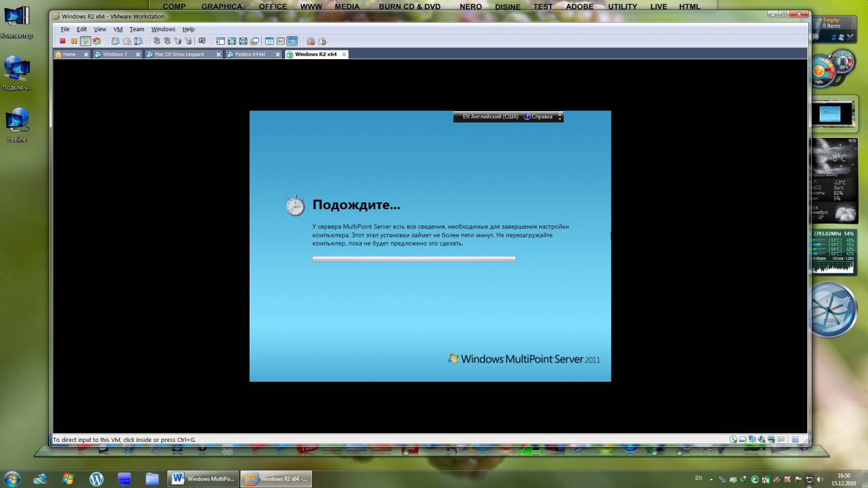This screenshot has height=488, width=868.
Task: Click the Appliance view toolbar icon
Action: (280, 41)
